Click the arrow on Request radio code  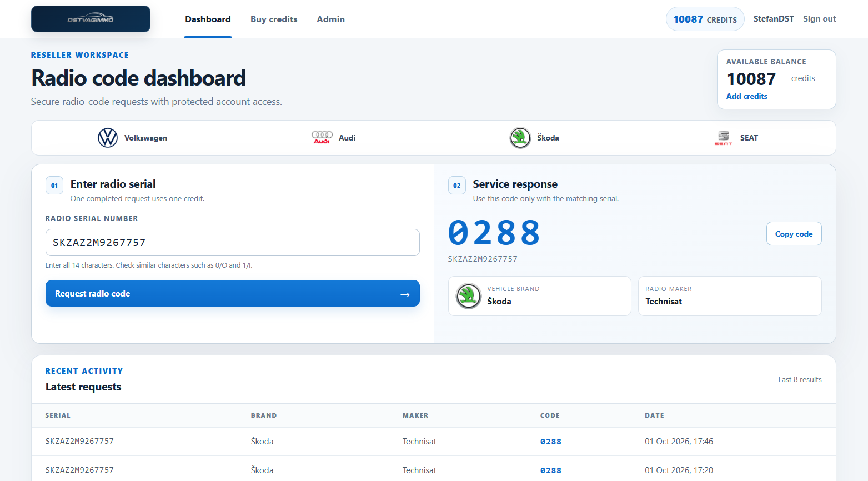[405, 294]
